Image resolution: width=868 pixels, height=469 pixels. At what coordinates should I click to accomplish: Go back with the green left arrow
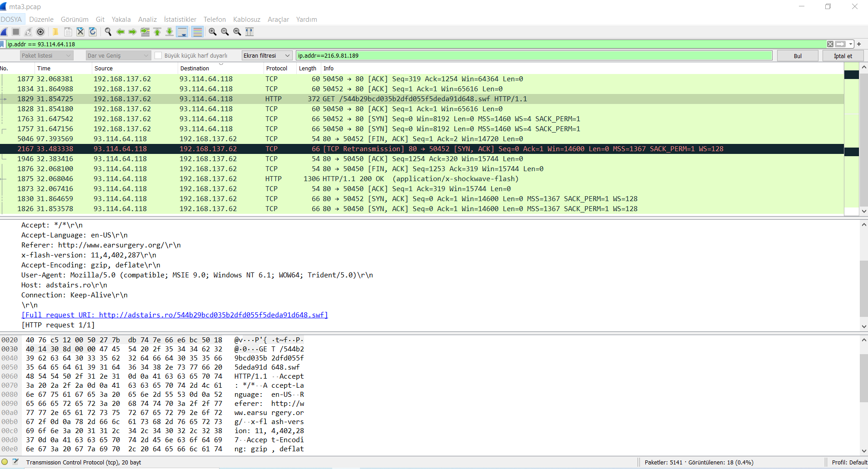tap(120, 32)
